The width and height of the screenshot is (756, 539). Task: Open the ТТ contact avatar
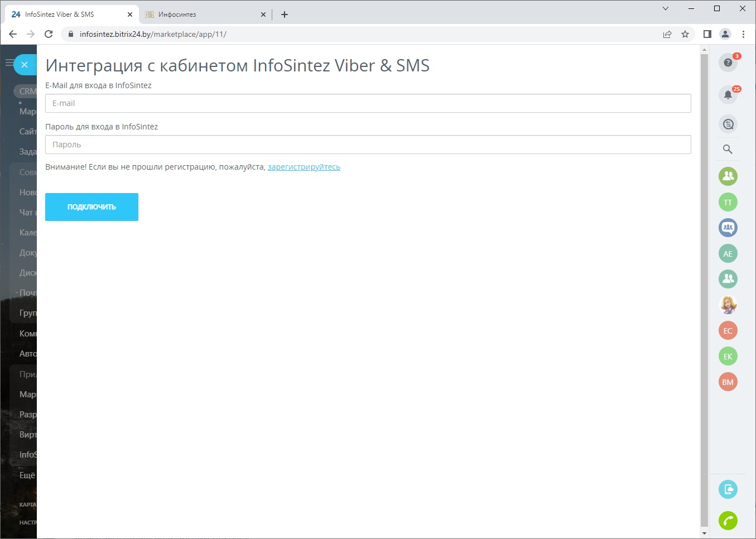click(x=728, y=202)
